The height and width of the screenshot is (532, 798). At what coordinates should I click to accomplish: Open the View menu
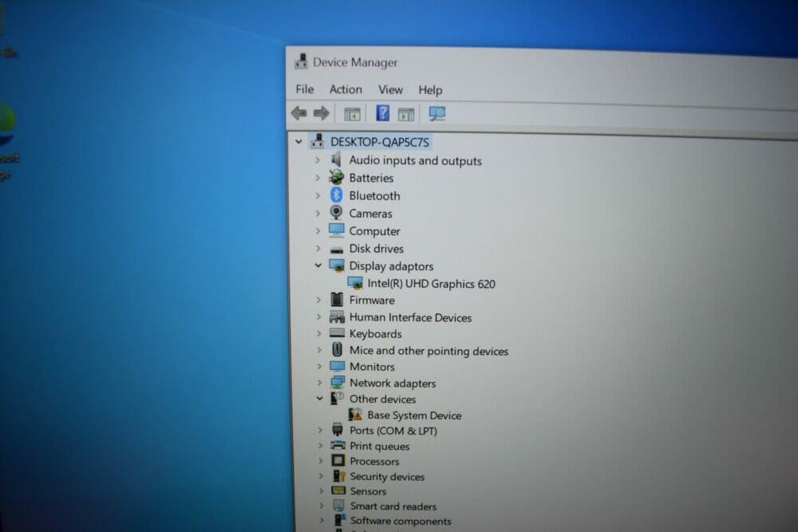(x=390, y=89)
